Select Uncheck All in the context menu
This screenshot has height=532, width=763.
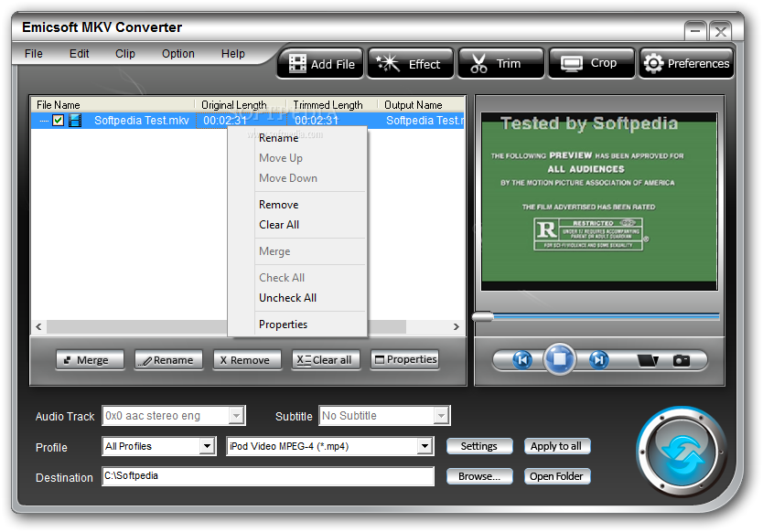pyautogui.click(x=297, y=298)
